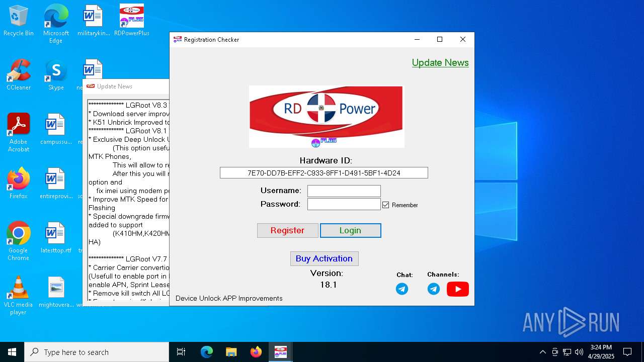Click the Username input field
The height and width of the screenshot is (362, 644).
344,191
